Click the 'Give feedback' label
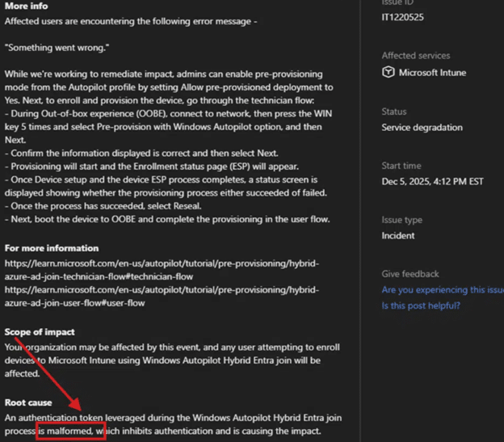 [x=410, y=274]
